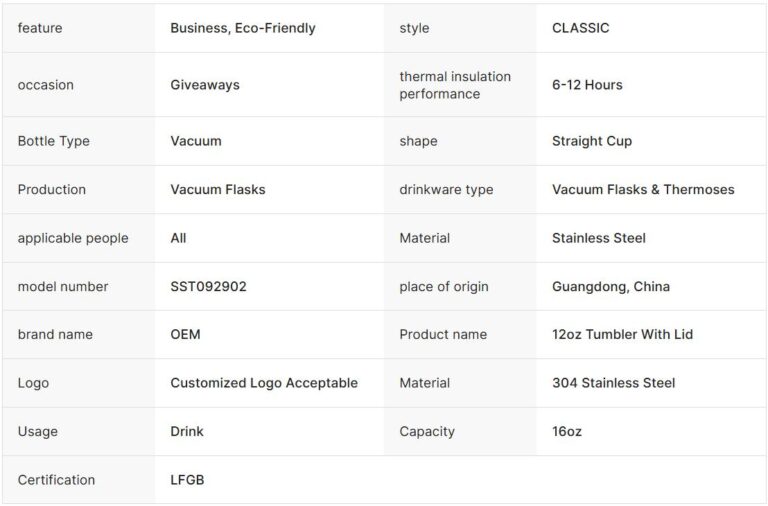Click the "thermal insulation performance" label
Viewport: 768px width, 506px height.
pos(455,85)
